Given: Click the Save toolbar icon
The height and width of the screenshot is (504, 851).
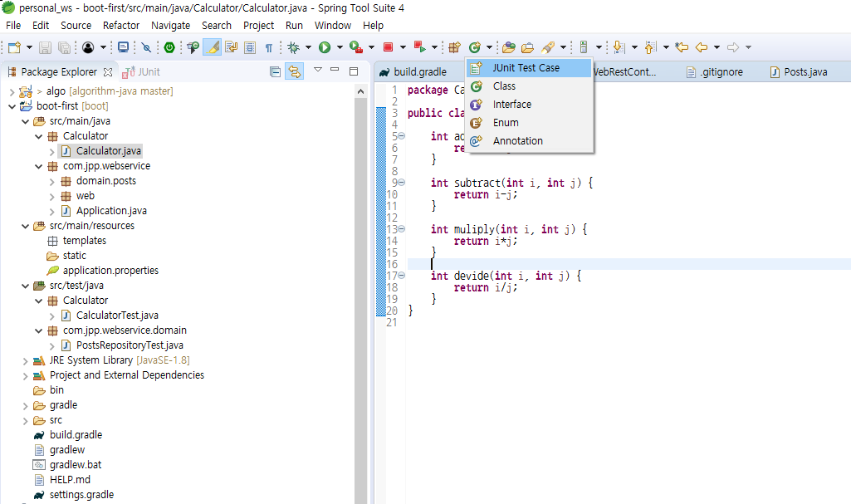Looking at the screenshot, I should pos(44,47).
